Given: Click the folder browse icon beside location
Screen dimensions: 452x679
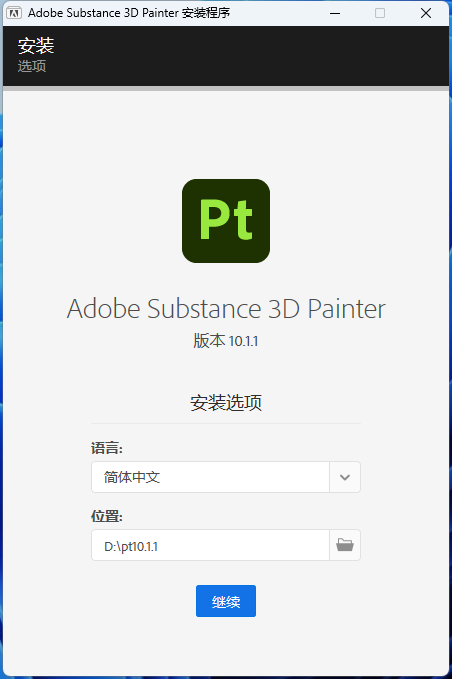Looking at the screenshot, I should 345,545.
